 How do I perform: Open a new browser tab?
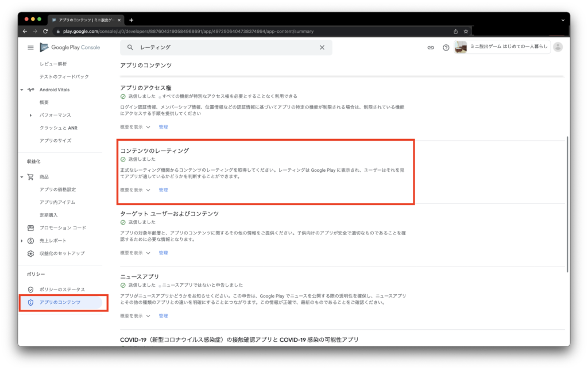(x=131, y=20)
